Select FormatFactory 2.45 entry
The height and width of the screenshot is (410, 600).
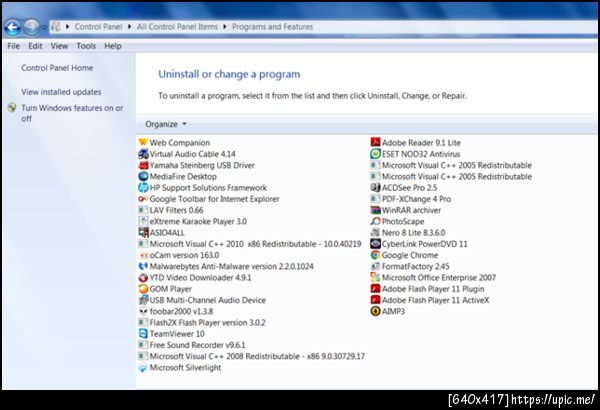pos(410,266)
